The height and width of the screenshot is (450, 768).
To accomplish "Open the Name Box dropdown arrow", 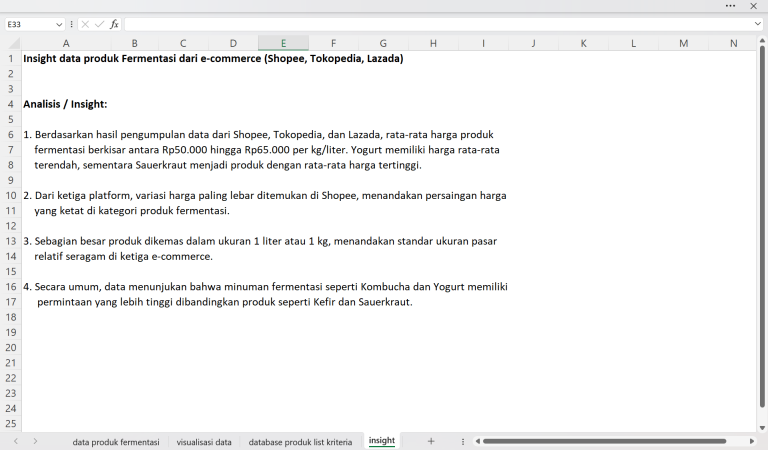I will click(59, 23).
